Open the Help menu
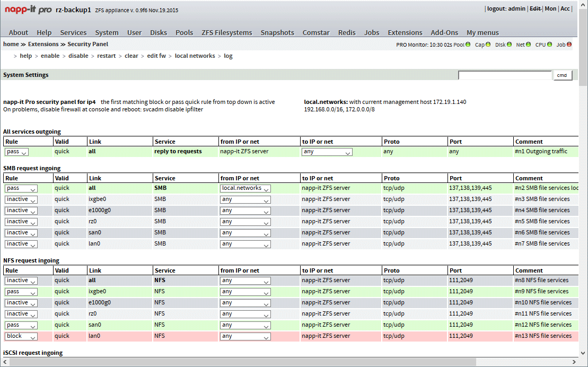The height and width of the screenshot is (367, 588). click(x=44, y=33)
